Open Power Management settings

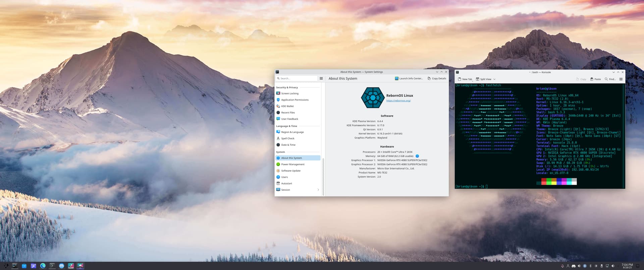tap(298, 164)
